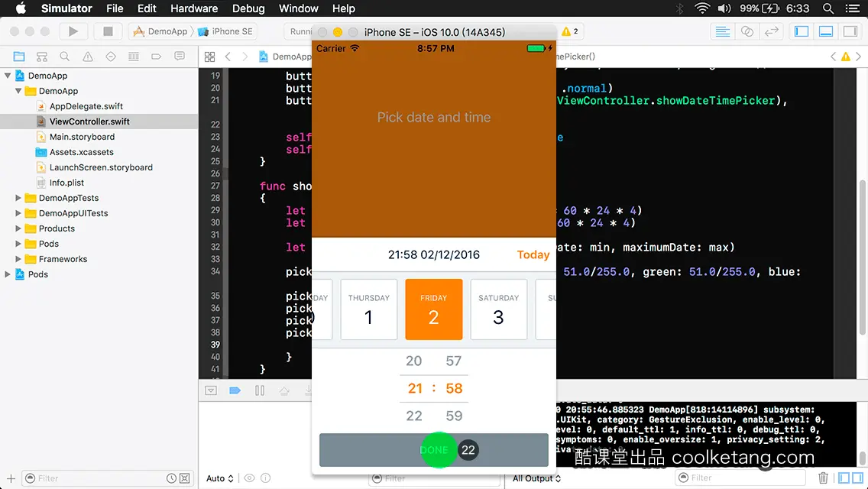Toggle the console pane button
The height and width of the screenshot is (489, 868).
tap(857, 478)
